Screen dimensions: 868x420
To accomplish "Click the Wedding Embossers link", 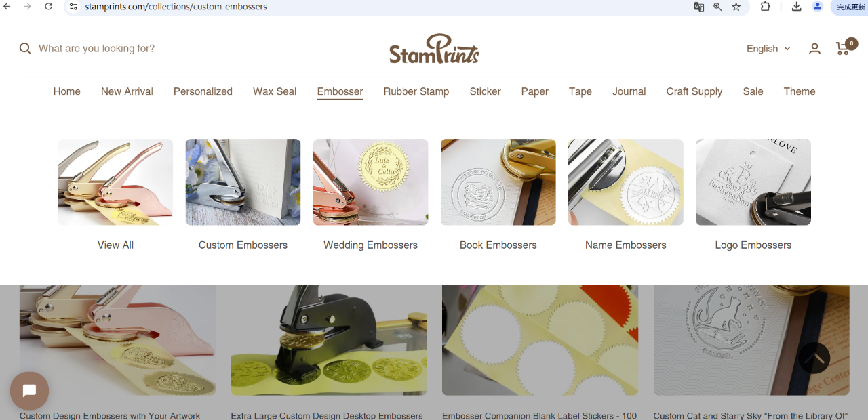I will (370, 245).
